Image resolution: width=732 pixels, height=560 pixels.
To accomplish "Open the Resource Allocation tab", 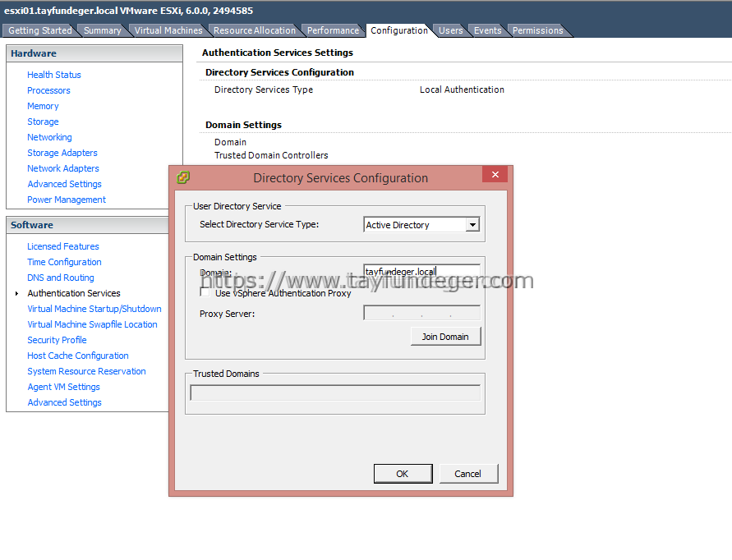I will click(x=255, y=30).
